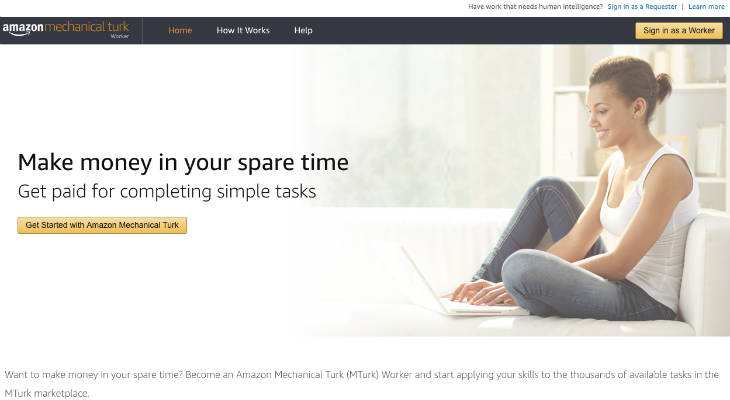Screen dimensions: 730x400
Task: Click the intro paragraph about becoming MTurk Worker
Action: tap(362, 384)
